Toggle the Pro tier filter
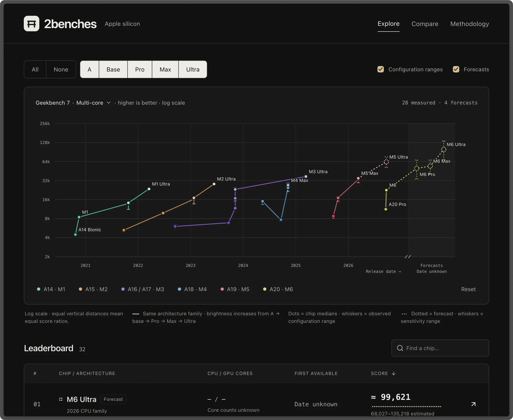Image resolution: width=513 pixels, height=420 pixels. click(x=140, y=69)
